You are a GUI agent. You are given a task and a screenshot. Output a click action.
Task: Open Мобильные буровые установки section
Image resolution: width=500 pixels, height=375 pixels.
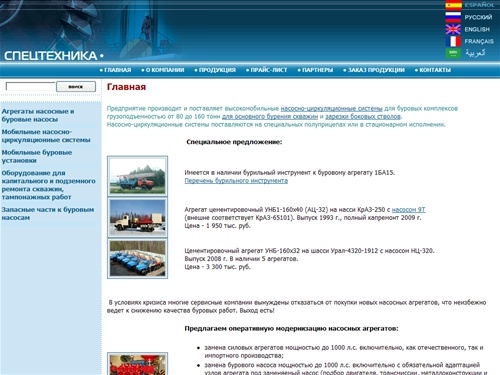37,156
